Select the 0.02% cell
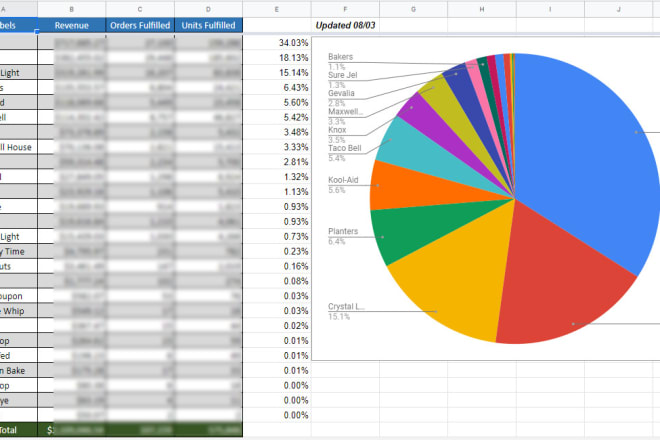 click(x=277, y=326)
